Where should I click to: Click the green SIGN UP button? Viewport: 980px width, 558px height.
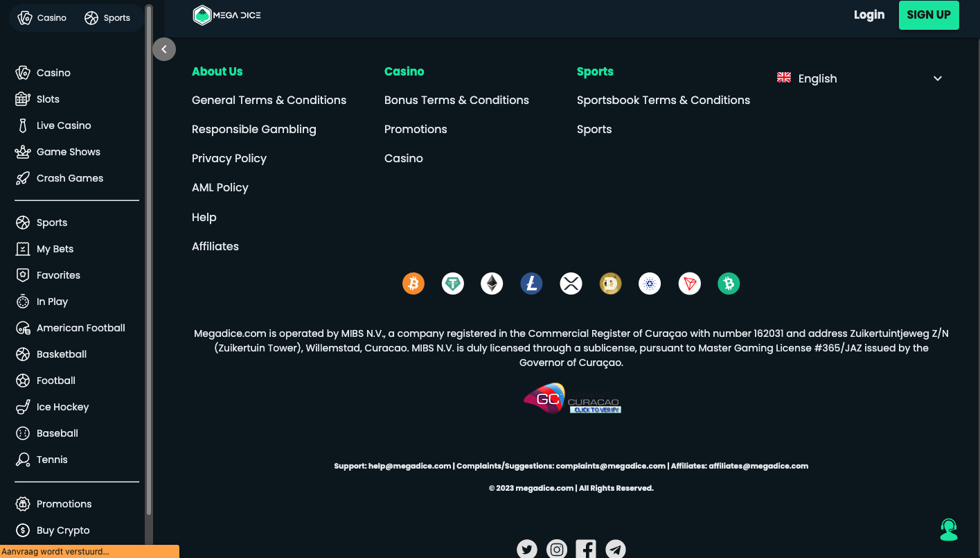click(x=929, y=15)
